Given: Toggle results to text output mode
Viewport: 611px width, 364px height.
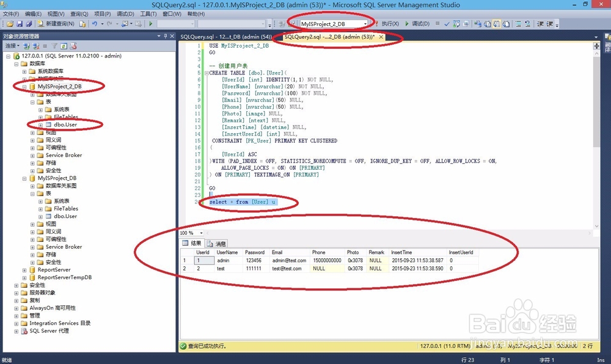Looking at the screenshot, I should (x=487, y=24).
